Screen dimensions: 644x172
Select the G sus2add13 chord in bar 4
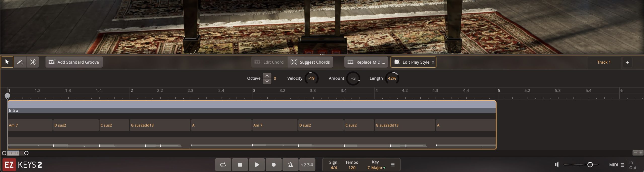pos(405,125)
